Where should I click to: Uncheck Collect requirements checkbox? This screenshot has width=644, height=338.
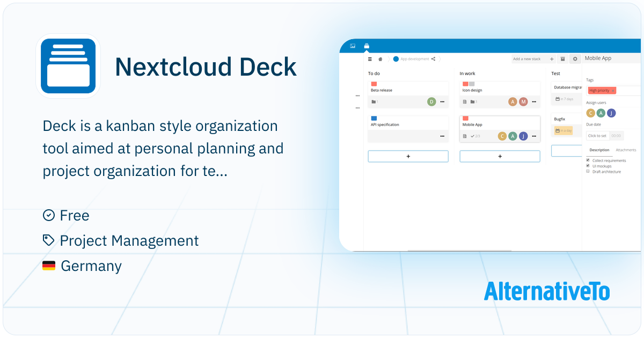588,160
